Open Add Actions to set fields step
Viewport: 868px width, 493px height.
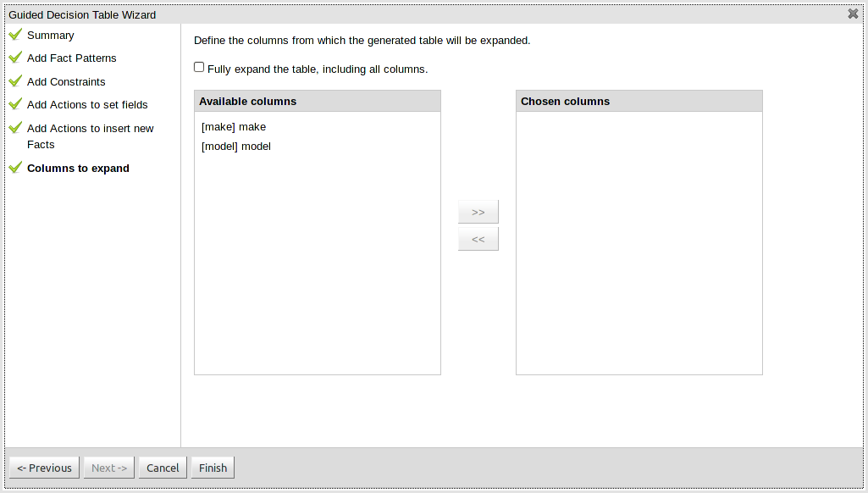87,105
